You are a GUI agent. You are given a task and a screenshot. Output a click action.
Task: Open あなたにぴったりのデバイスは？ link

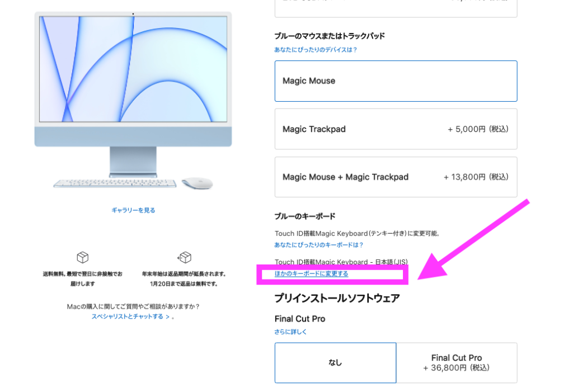tap(316, 50)
